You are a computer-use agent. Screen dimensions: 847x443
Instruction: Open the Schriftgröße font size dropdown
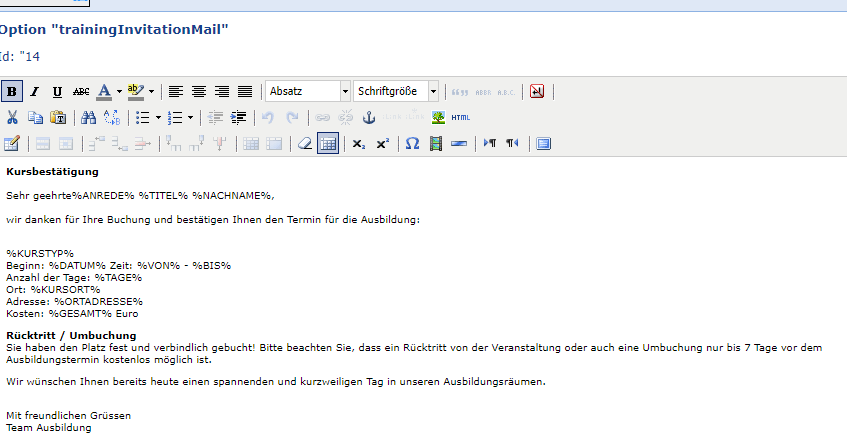click(x=396, y=91)
